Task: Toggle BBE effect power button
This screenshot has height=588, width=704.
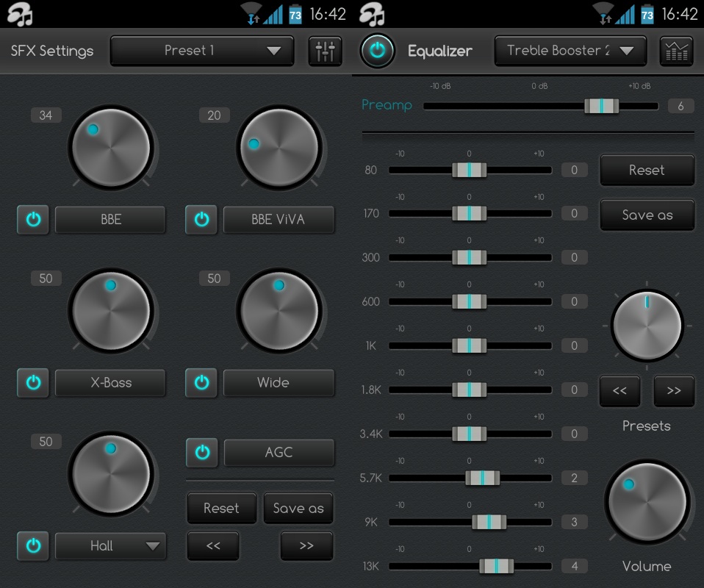Action: (x=33, y=220)
